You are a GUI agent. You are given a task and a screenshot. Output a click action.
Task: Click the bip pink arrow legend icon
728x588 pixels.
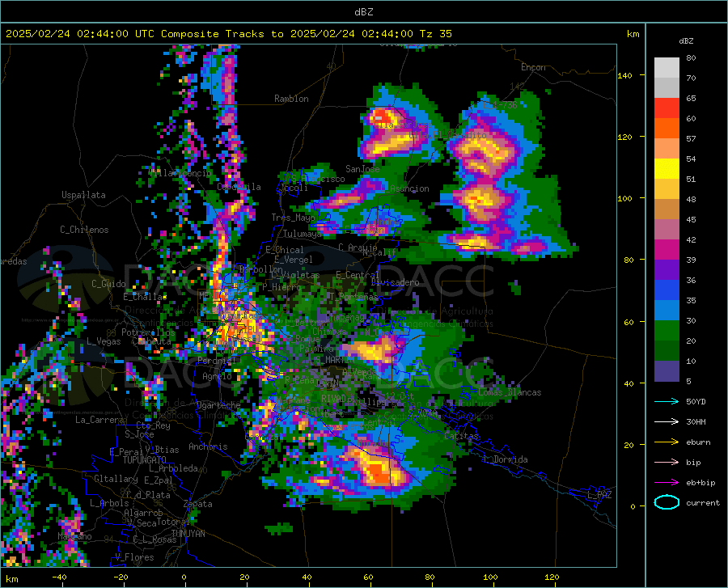(667, 463)
